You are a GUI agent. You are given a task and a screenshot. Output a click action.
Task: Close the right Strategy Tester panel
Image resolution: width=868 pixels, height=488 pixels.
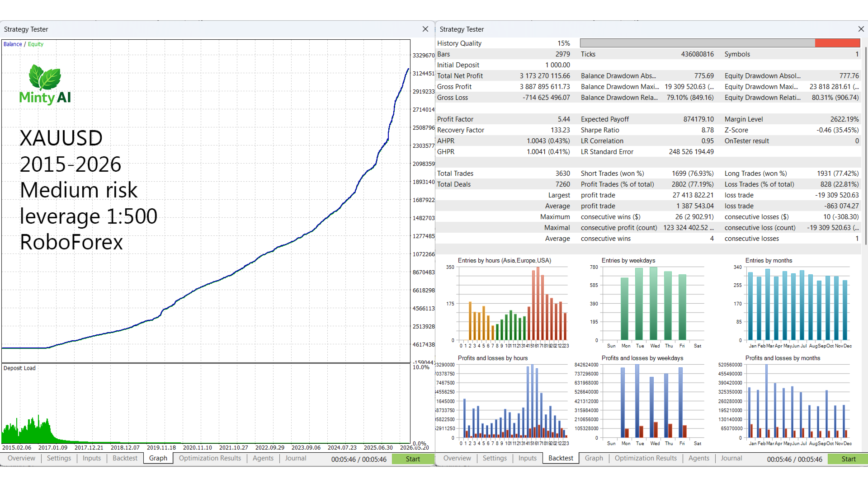click(861, 29)
